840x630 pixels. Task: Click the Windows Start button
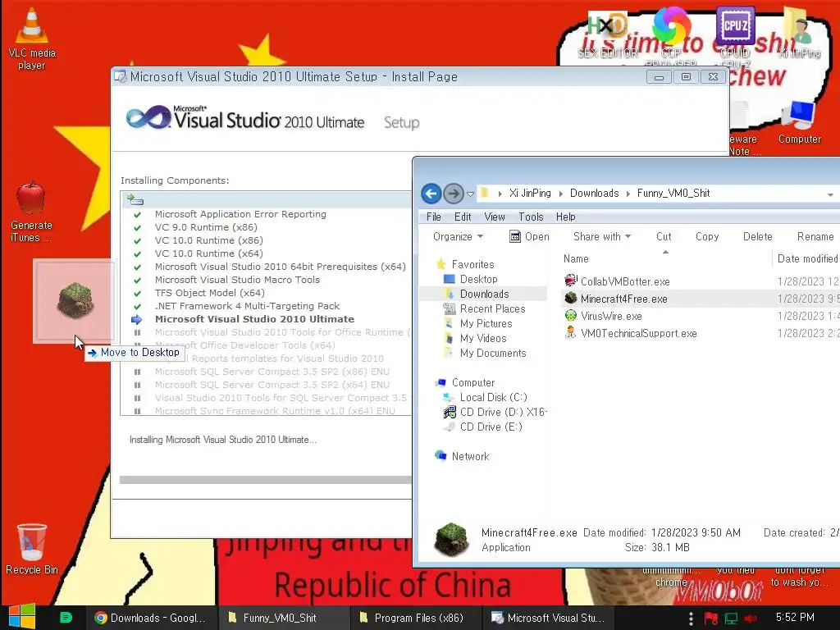pyautogui.click(x=21, y=617)
